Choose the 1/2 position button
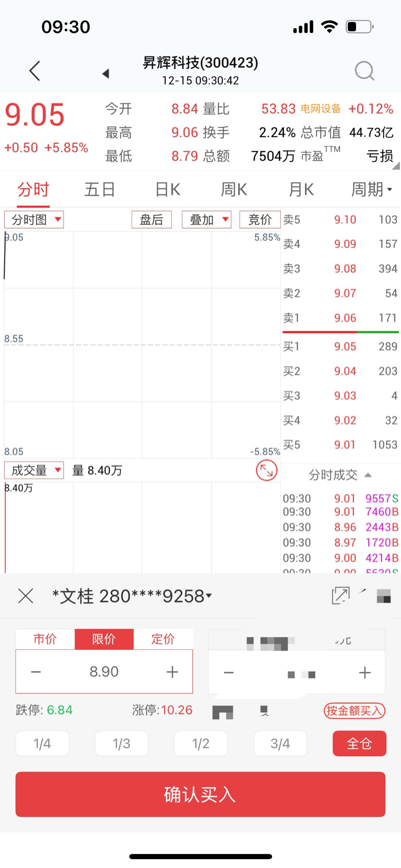The width and height of the screenshot is (401, 868). (x=200, y=743)
